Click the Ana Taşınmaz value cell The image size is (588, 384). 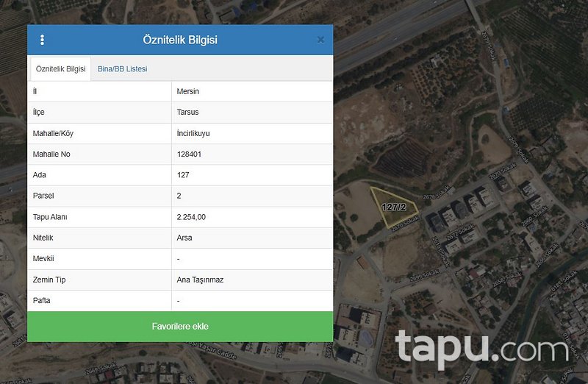[200, 280]
